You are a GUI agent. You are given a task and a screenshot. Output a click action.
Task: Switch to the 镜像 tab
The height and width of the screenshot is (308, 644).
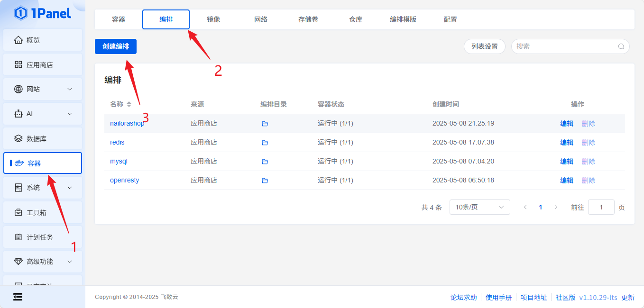point(213,19)
